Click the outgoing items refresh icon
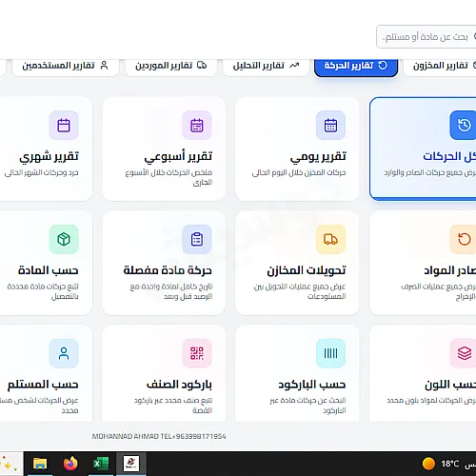 tap(464, 239)
